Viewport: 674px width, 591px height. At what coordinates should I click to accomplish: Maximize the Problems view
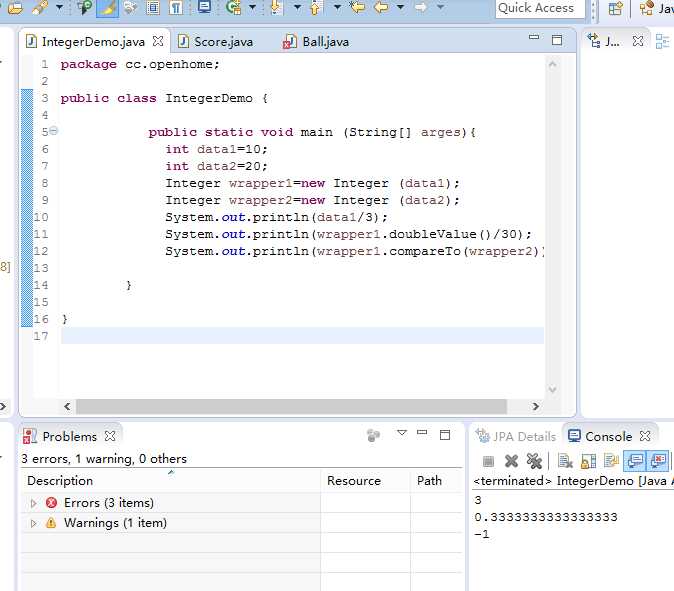(x=445, y=435)
